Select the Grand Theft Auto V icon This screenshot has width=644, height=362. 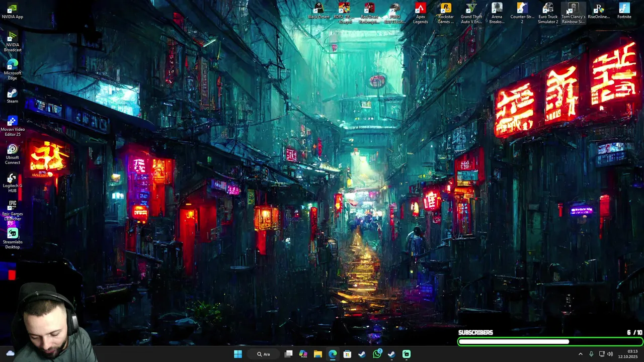coord(471,14)
